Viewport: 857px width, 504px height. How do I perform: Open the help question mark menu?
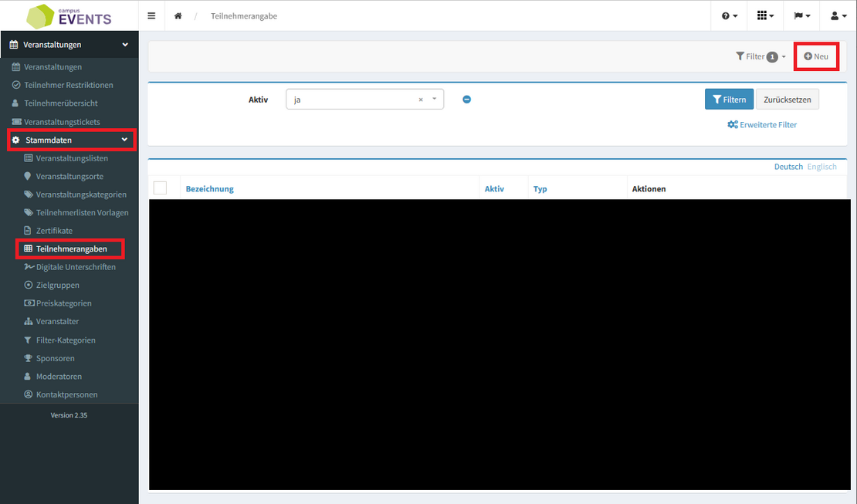coord(729,15)
